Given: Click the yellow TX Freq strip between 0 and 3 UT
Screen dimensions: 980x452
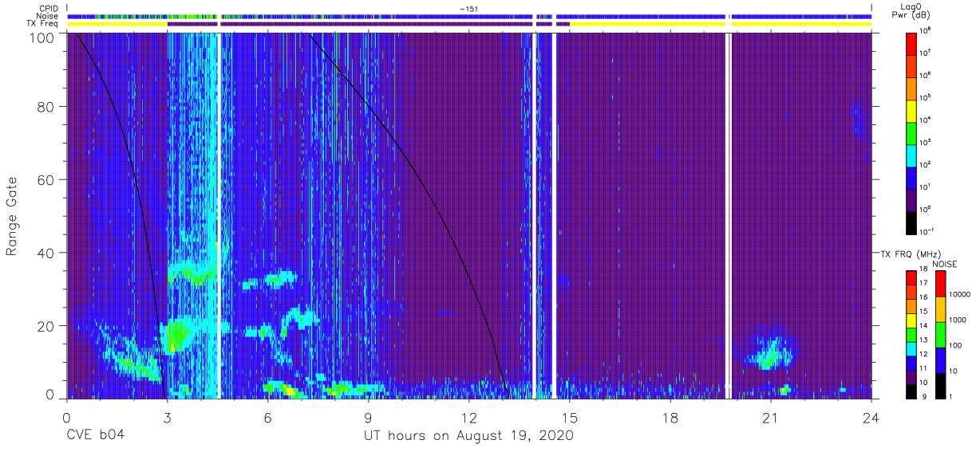Looking at the screenshot, I should (x=117, y=24).
